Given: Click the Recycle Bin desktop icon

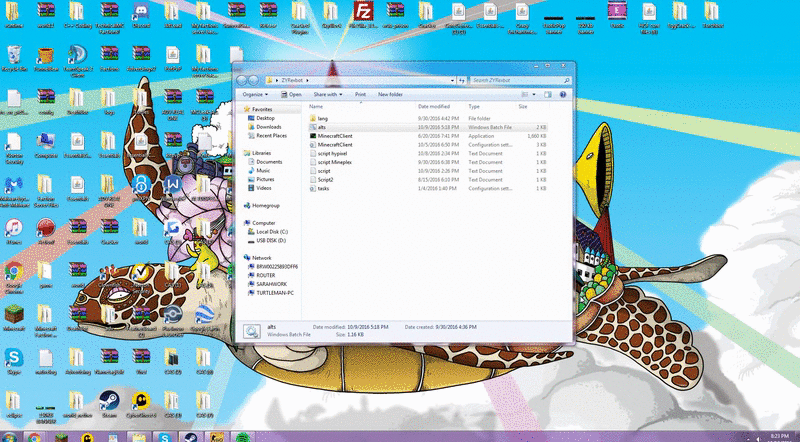Looking at the screenshot, I should click(14, 58).
